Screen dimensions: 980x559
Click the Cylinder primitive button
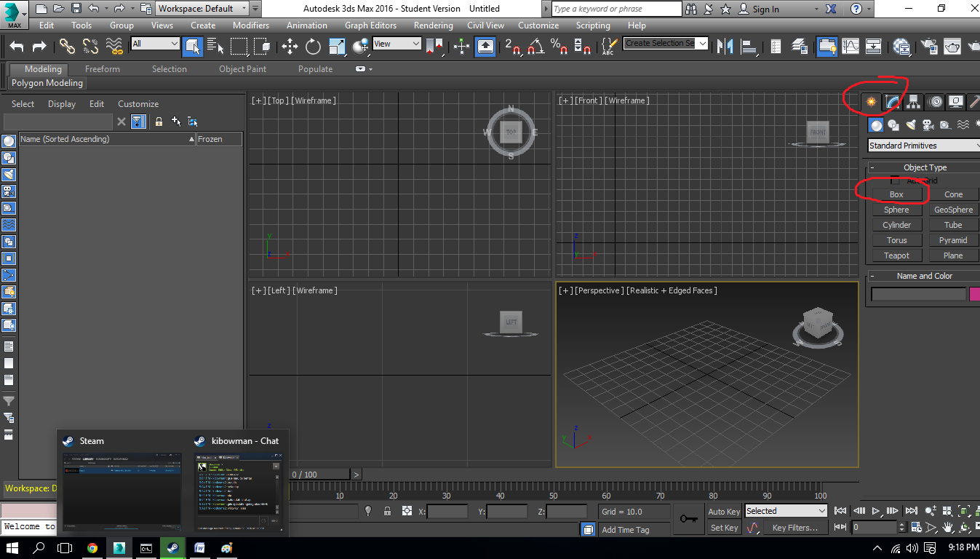point(896,225)
